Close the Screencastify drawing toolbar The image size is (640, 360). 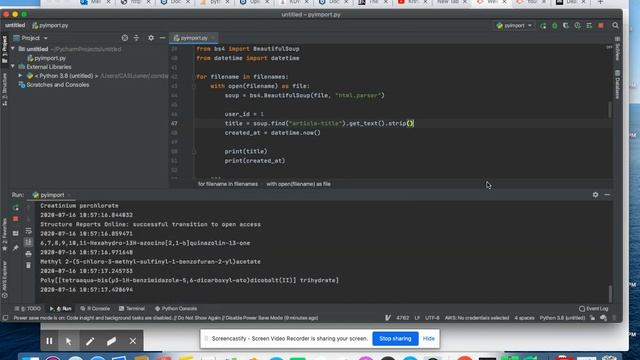[x=133, y=341]
